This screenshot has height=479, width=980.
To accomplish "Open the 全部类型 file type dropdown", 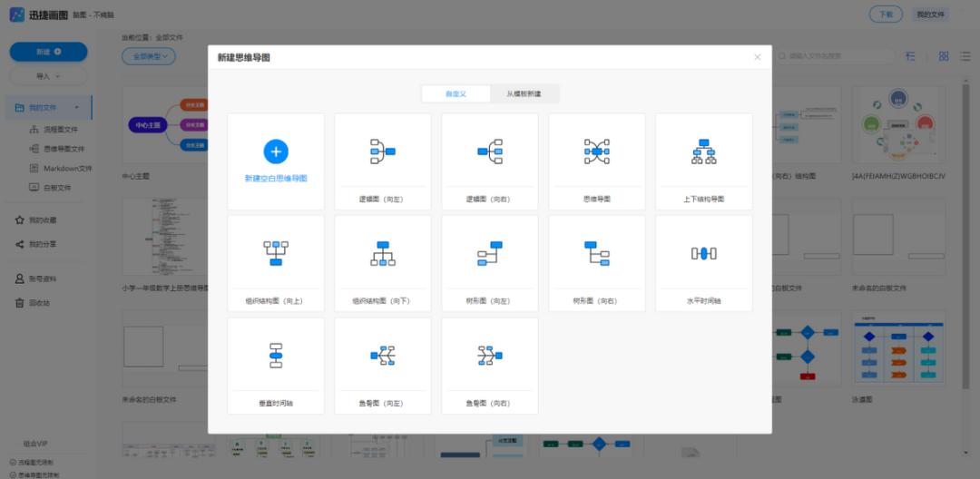I will [149, 56].
